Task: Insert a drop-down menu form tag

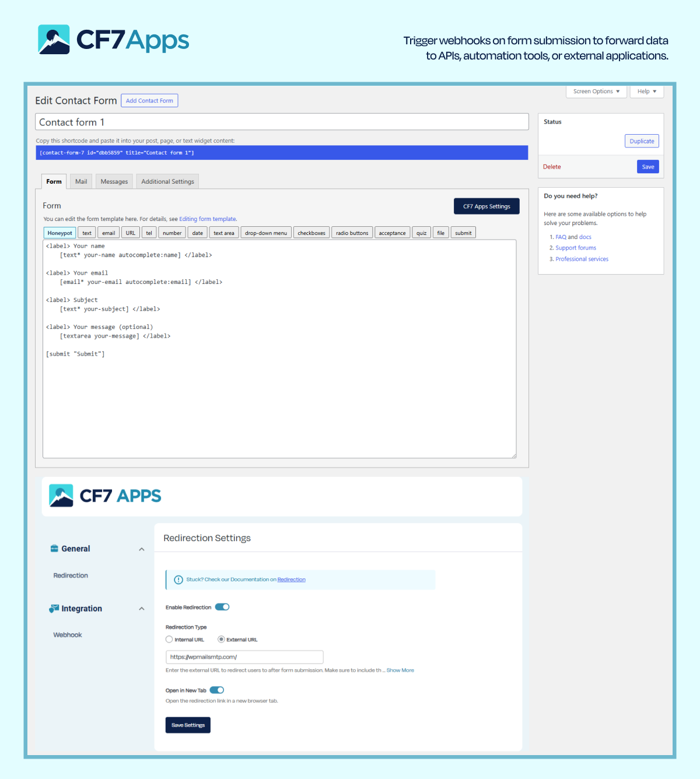Action: click(x=265, y=232)
